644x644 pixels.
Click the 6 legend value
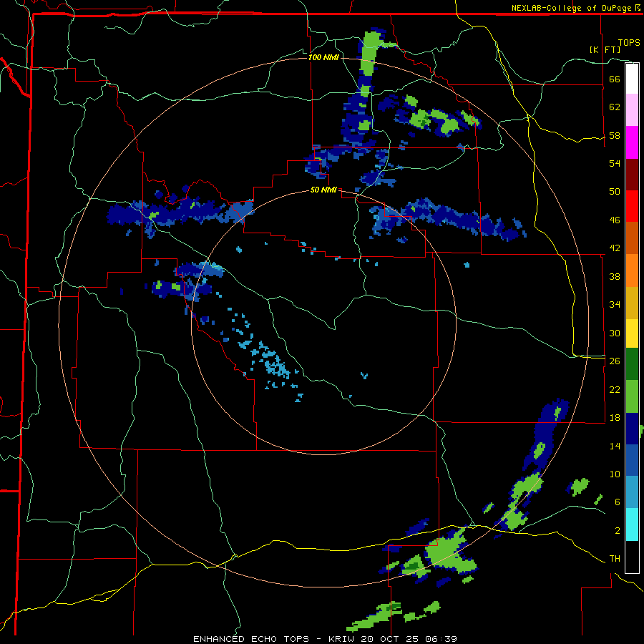618,502
